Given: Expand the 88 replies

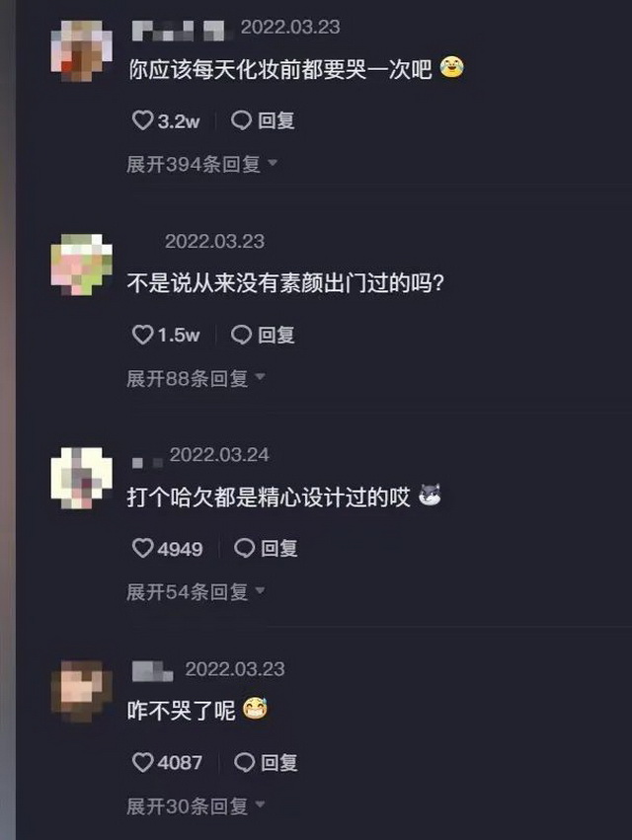Looking at the screenshot, I should coord(197,378).
